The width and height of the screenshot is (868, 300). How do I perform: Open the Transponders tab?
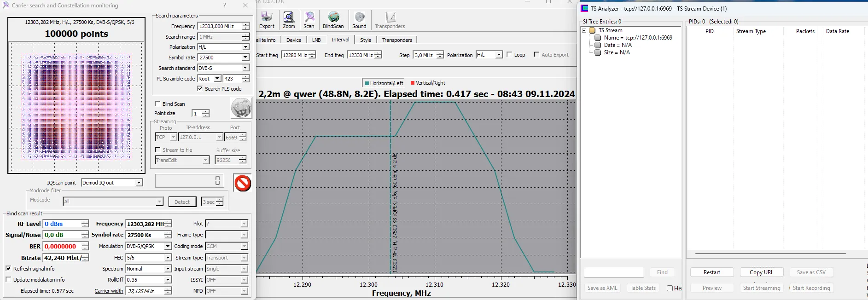tap(397, 40)
